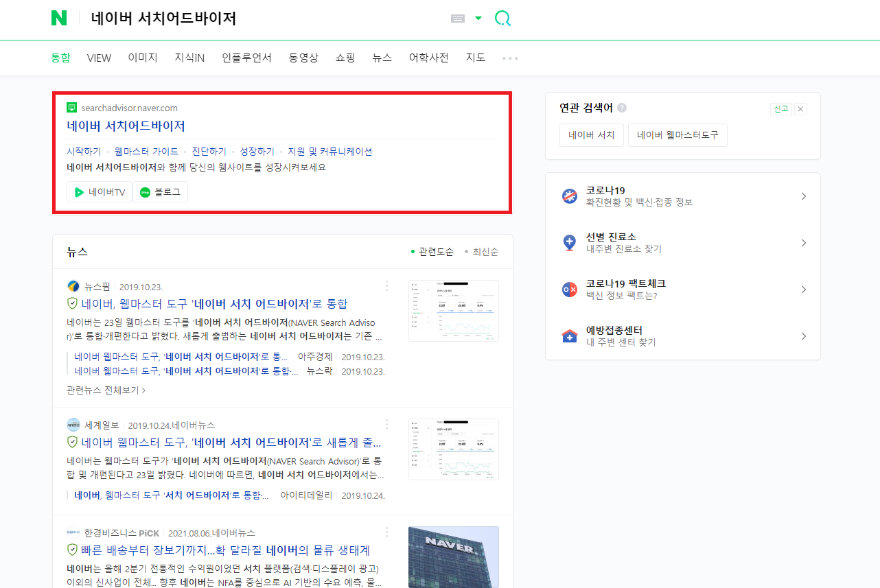880x588 pixels.
Task: Expand the 예방접종센터 row chevron
Action: (804, 336)
